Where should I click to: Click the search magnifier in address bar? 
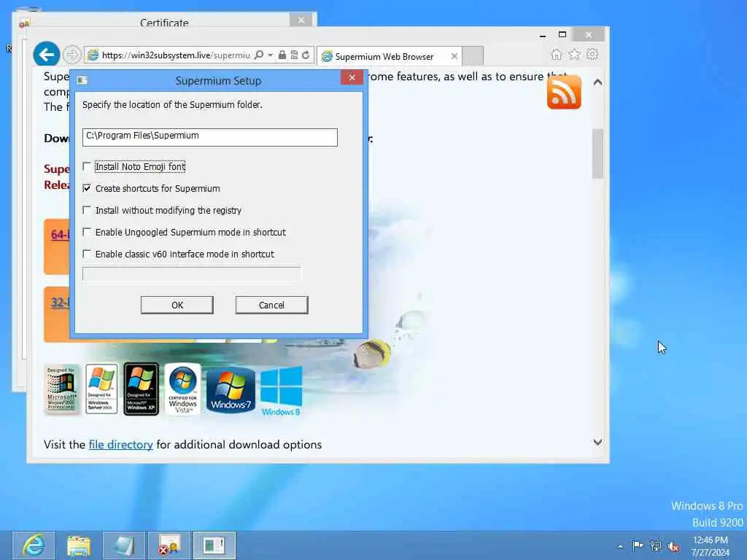[x=259, y=55]
